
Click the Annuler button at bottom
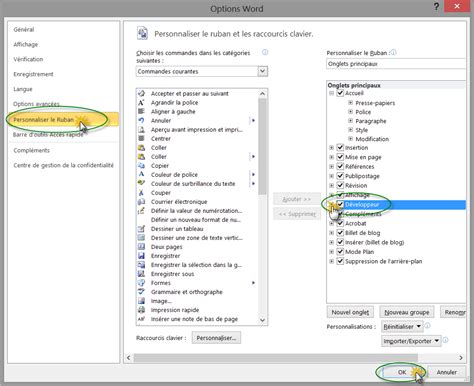(x=447, y=372)
